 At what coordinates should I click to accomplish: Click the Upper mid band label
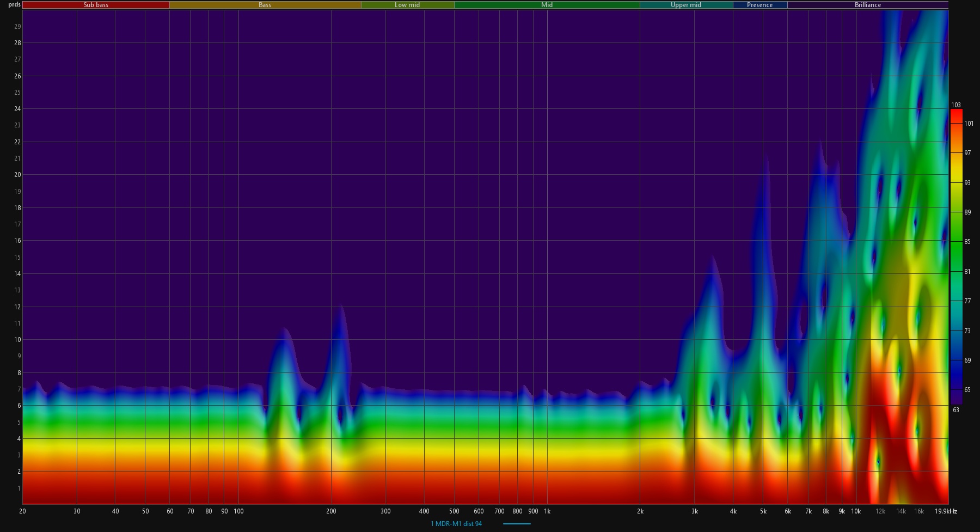685,5
